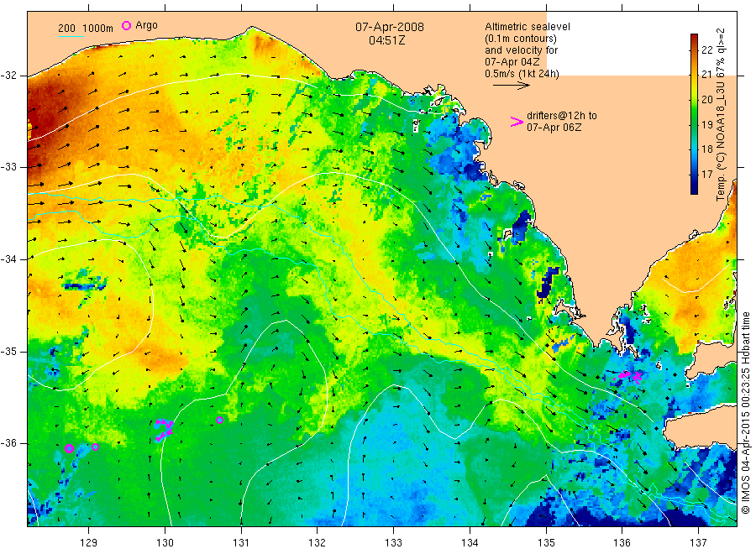Viewport: 756px width, 554px height.
Task: Click the vertical IMOS copyright timestamp text
Action: click(x=745, y=412)
